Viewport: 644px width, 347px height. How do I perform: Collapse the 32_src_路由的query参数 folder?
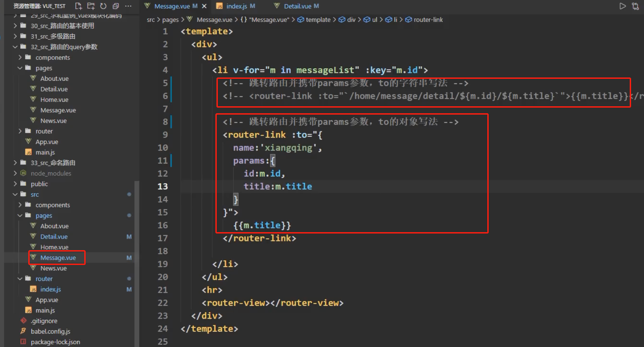tap(64, 47)
